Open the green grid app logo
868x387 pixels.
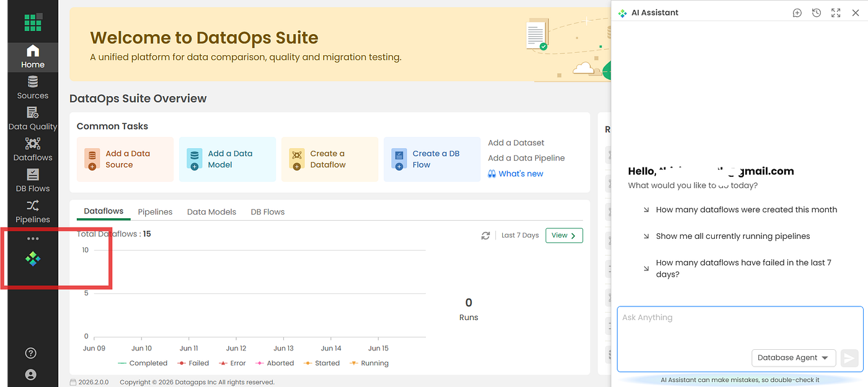[x=33, y=22]
